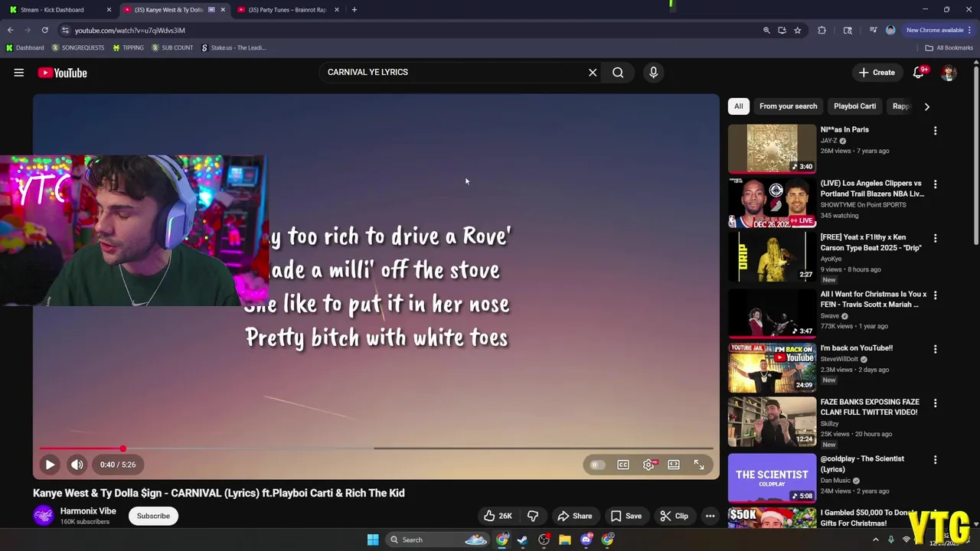Share the video

575,516
